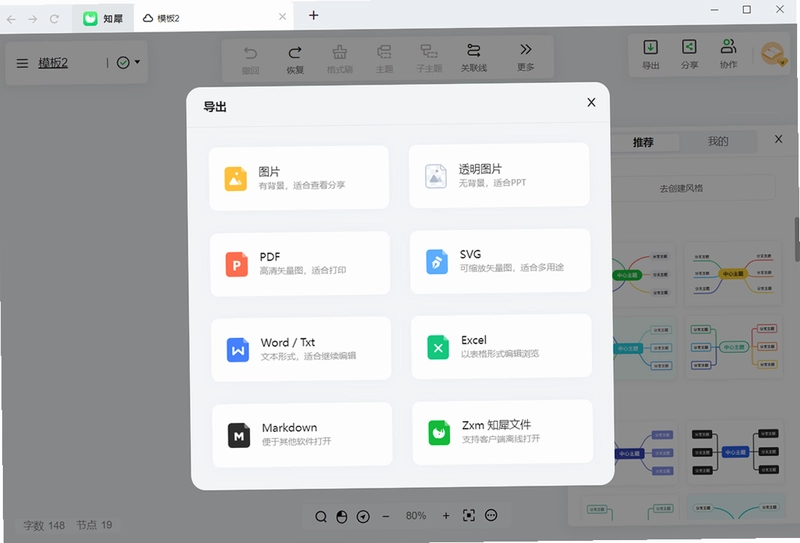The width and height of the screenshot is (800, 543).
Task: Switch to the 知犀 home tab
Action: point(103,19)
